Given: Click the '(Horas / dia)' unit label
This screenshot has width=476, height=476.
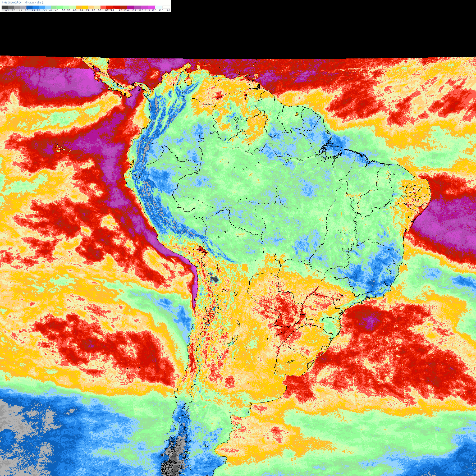Looking at the screenshot, I should pyautogui.click(x=34, y=2).
